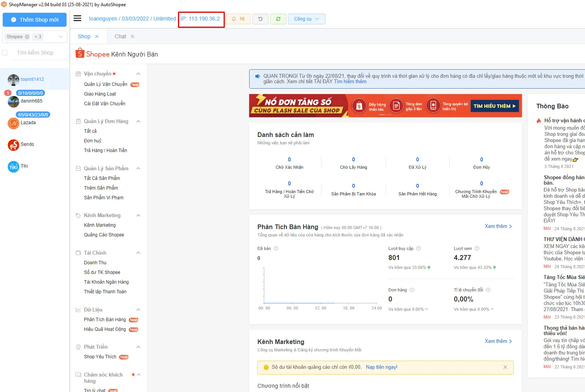Open Tất Cả Sản Phẩm menu item

(102, 178)
